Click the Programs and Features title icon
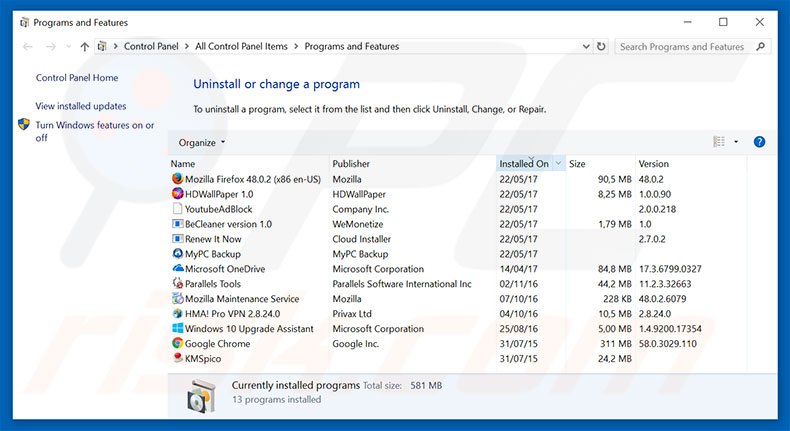This screenshot has height=431, width=790. tap(24, 23)
